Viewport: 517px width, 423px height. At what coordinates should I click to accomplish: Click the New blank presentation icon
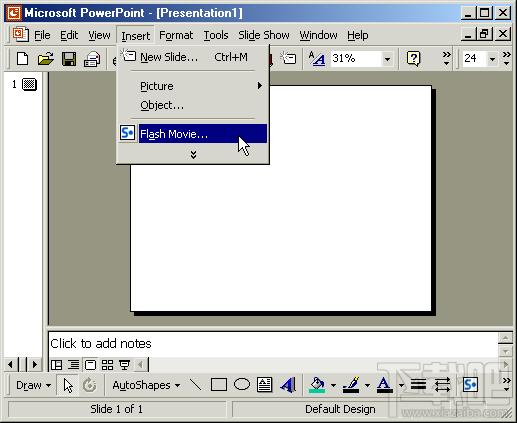[x=23, y=59]
